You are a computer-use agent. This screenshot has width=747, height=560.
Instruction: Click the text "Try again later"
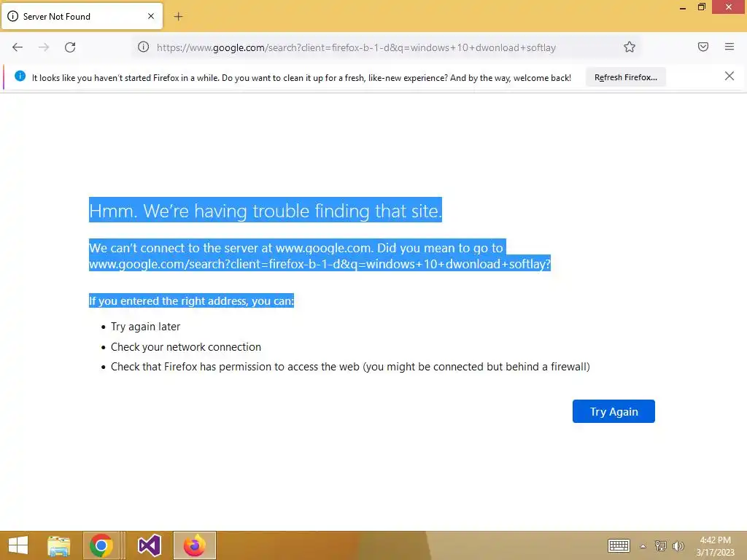click(145, 327)
